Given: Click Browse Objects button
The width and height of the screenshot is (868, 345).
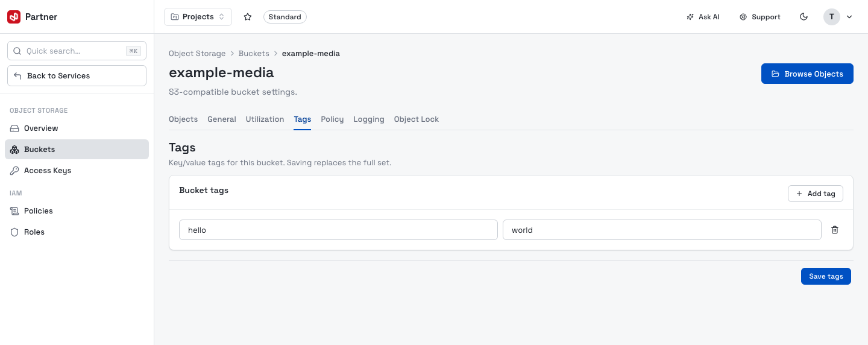Looking at the screenshot, I should [807, 74].
